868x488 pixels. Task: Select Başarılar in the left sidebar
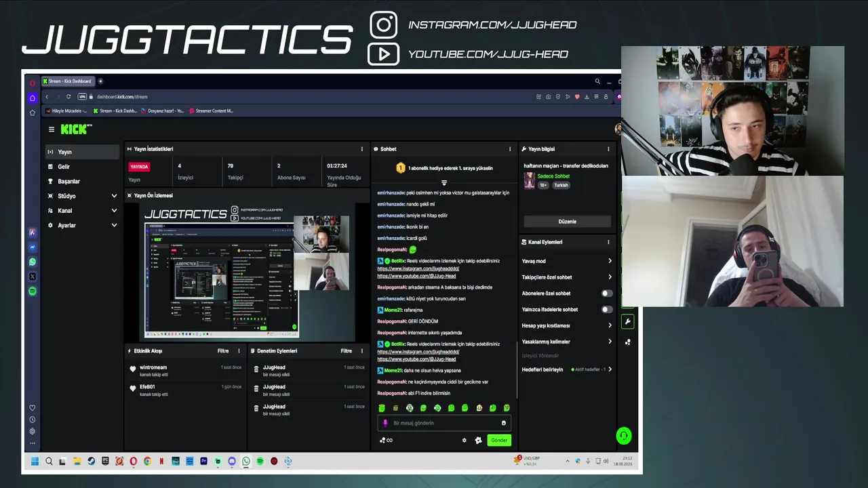pyautogui.click(x=82, y=182)
